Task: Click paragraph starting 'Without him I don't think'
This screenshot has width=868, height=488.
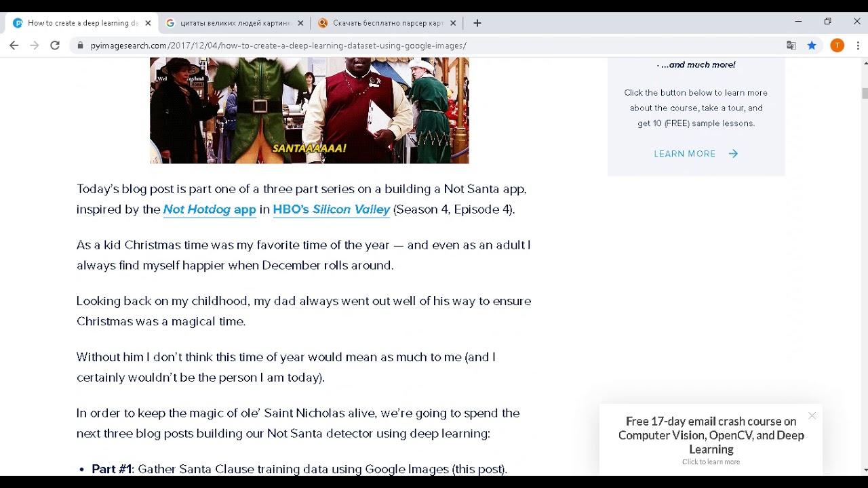Action: click(x=286, y=367)
